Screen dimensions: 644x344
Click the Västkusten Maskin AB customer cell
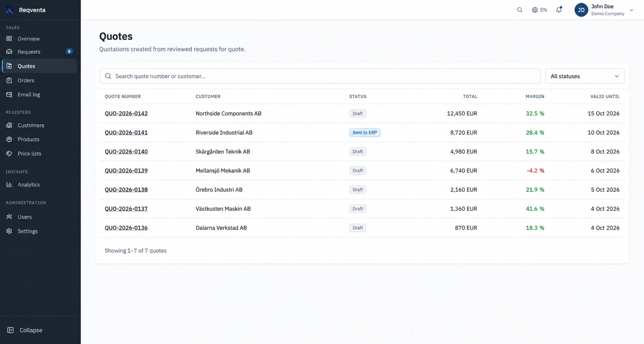(223, 209)
